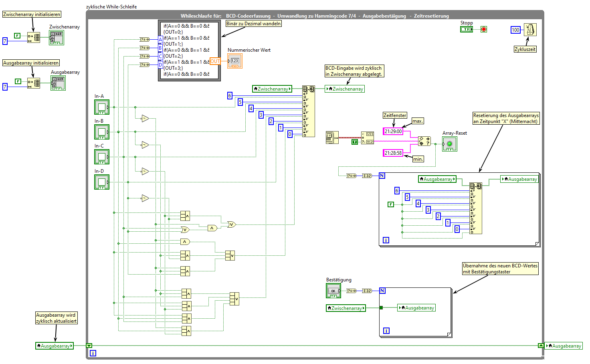Click the while loop iteration terminal i

coord(93,353)
